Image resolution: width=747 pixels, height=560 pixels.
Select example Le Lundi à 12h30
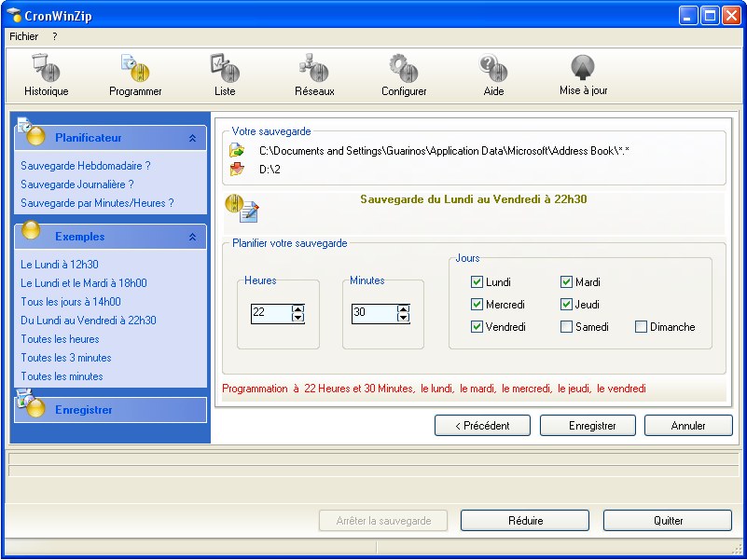coord(60,265)
